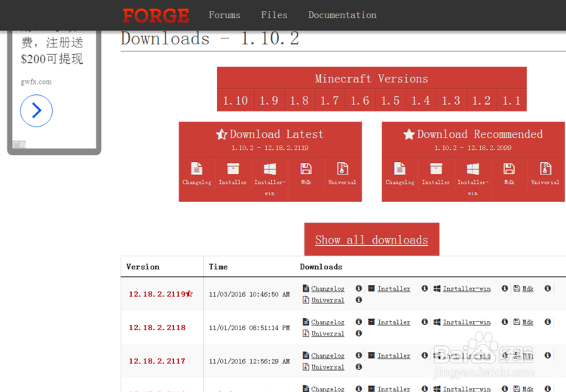The width and height of the screenshot is (566, 392).
Task: Select Minecraft version 1.7 tab
Action: (x=329, y=100)
